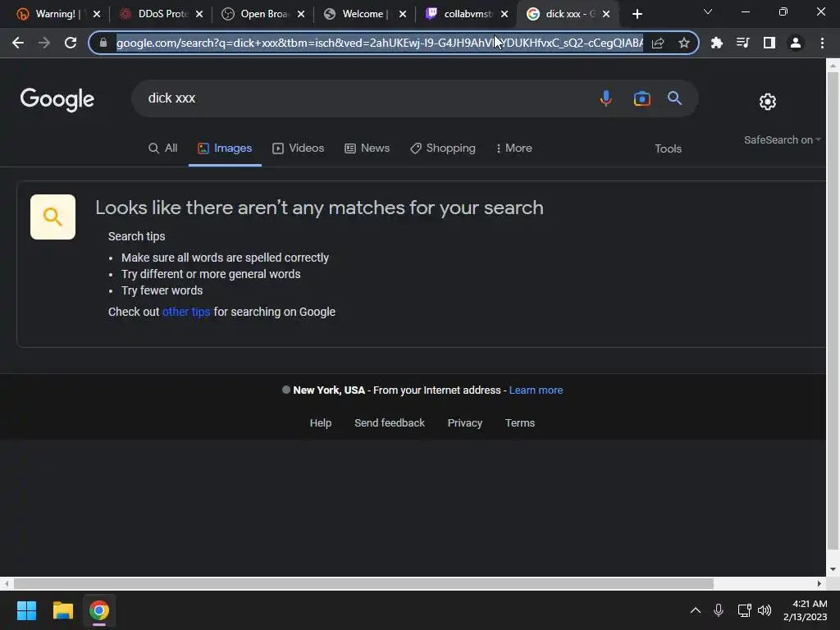Show hidden system tray icons
Screen dimensions: 840x630
pyautogui.click(x=696, y=610)
